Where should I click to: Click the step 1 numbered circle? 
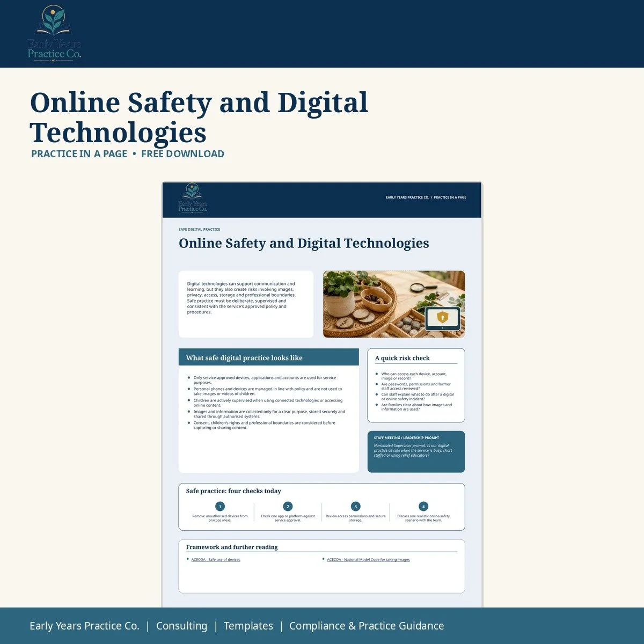coord(220,507)
